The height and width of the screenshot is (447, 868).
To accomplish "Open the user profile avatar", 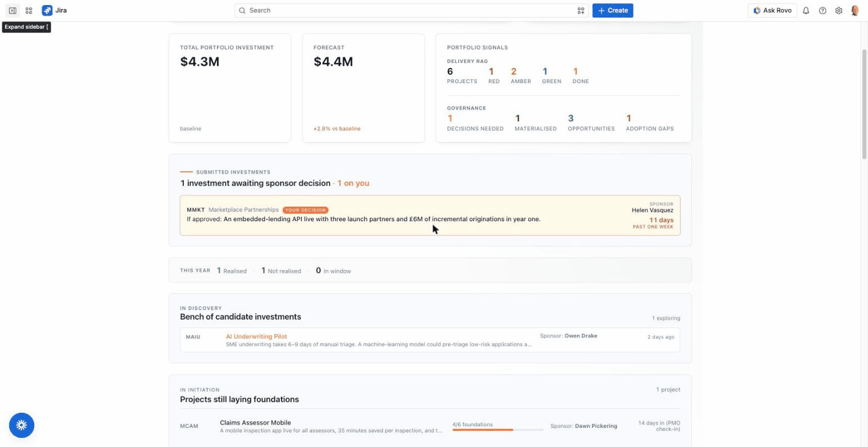I will point(855,11).
